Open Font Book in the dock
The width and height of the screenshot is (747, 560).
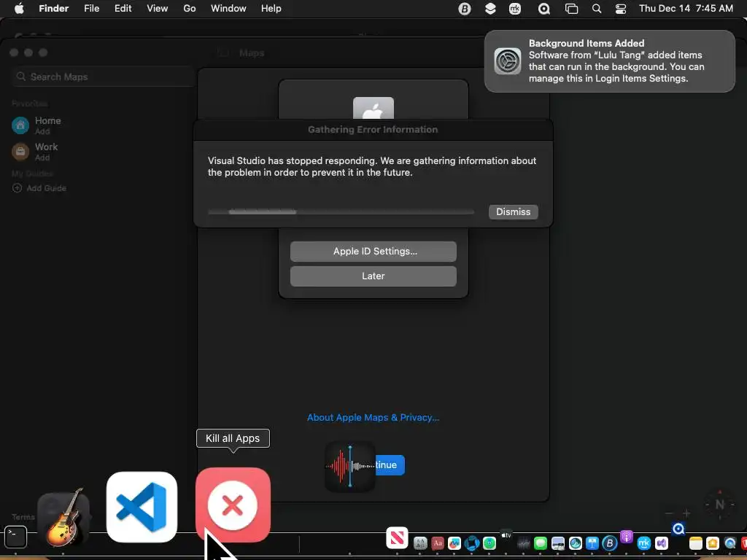(x=420, y=543)
